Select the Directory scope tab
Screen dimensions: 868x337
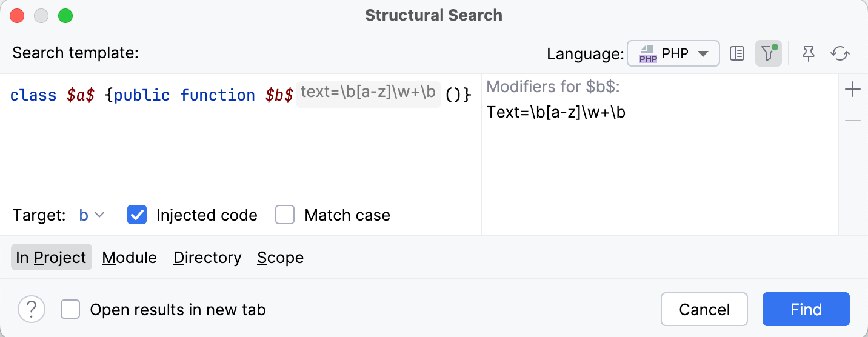[207, 258]
